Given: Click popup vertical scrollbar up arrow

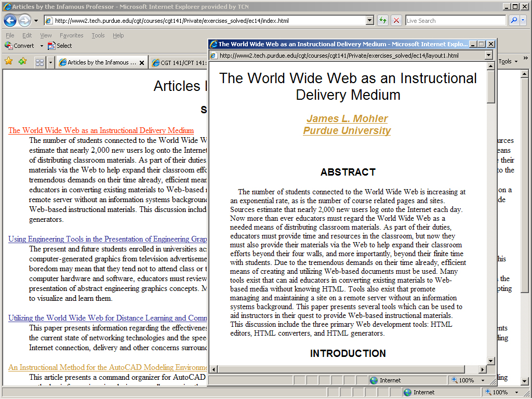Looking at the screenshot, I should [x=490, y=66].
